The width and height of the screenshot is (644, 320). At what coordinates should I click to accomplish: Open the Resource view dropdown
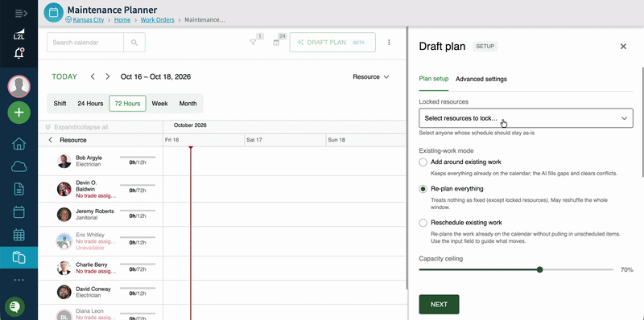pyautogui.click(x=371, y=76)
